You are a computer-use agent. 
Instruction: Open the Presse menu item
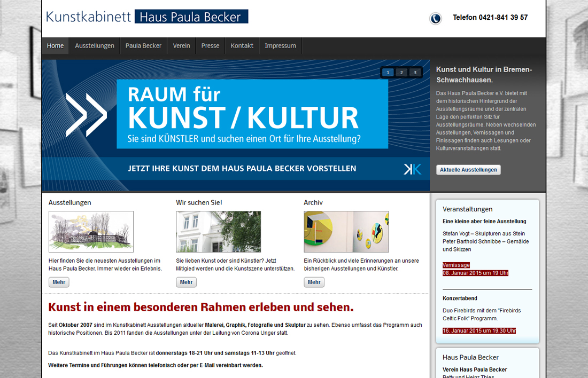[x=211, y=46]
